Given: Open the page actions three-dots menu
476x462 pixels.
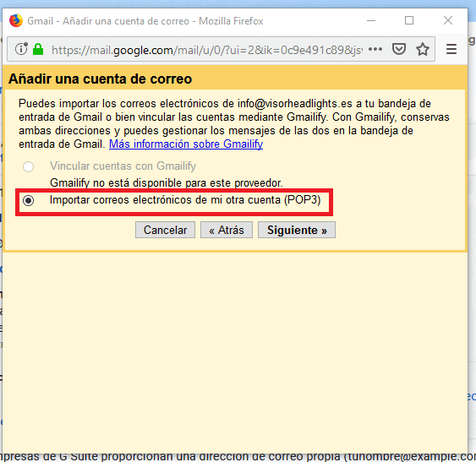Looking at the screenshot, I should click(375, 49).
